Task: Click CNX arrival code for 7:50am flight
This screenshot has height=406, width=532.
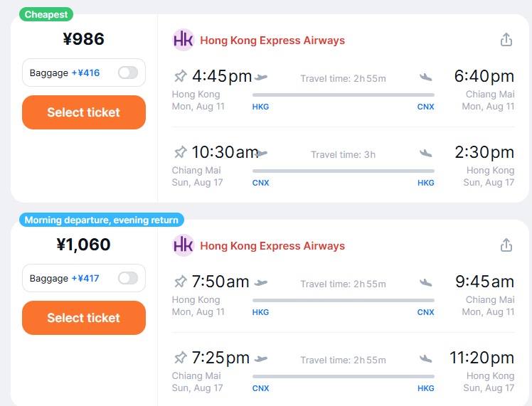Action: [x=426, y=312]
